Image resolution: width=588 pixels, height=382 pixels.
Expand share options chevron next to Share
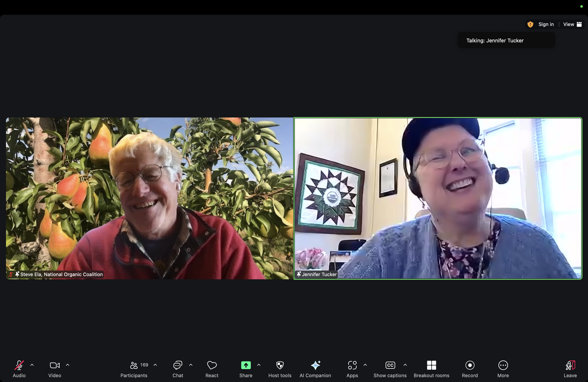click(259, 365)
